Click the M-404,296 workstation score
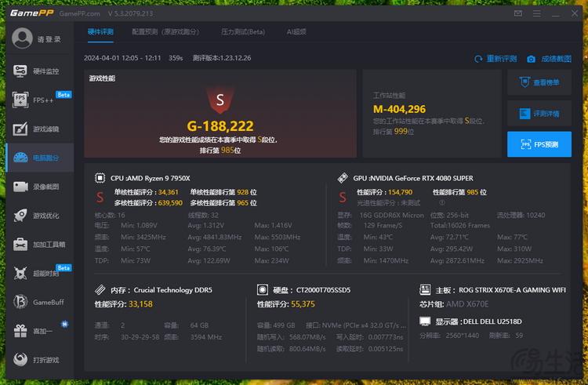 399,109
